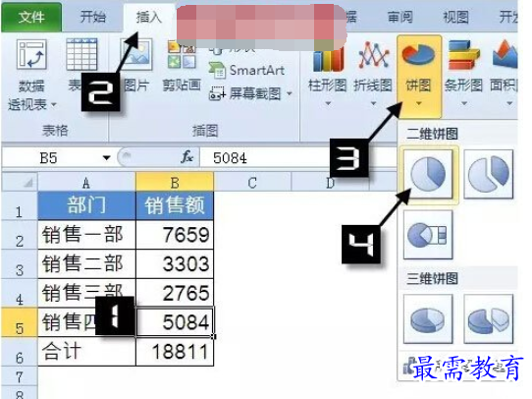Select the cell with value 5084

coord(175,322)
